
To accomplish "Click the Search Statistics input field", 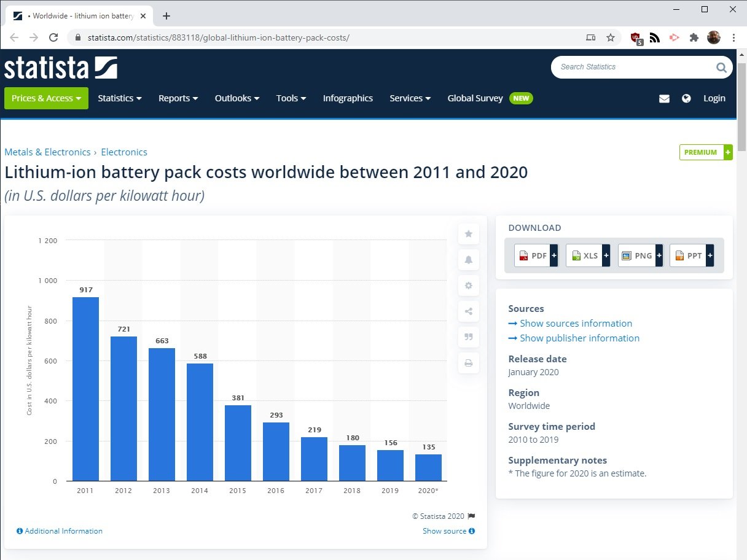I will coord(633,67).
